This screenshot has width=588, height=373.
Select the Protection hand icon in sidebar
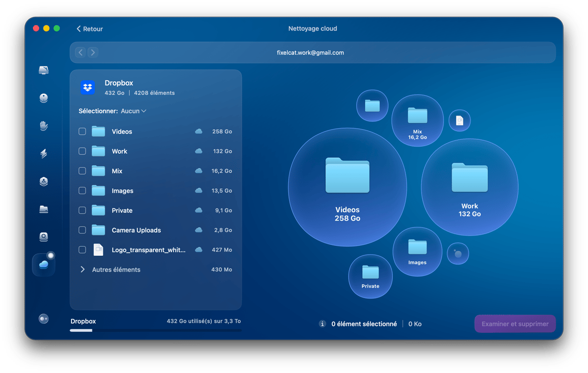click(x=44, y=126)
